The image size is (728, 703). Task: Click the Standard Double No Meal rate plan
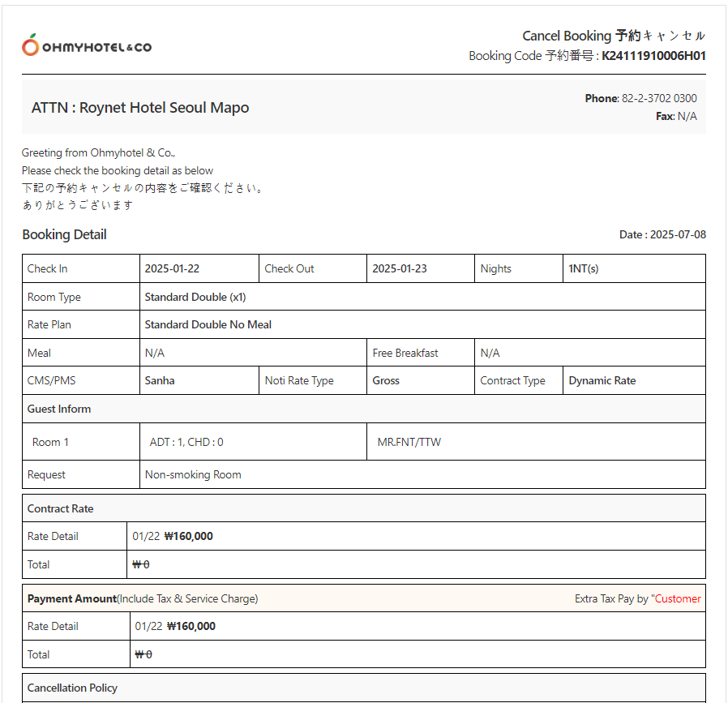208,324
